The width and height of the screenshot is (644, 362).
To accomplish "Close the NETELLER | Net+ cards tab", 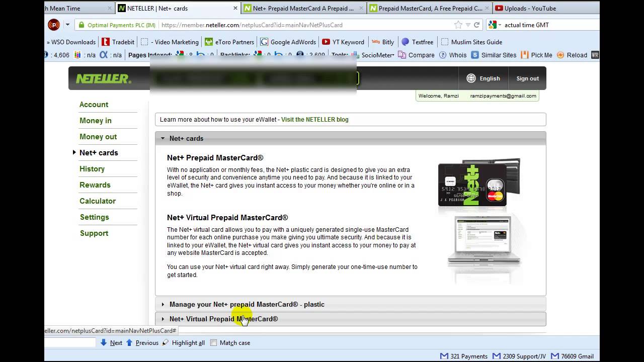I will (x=235, y=8).
